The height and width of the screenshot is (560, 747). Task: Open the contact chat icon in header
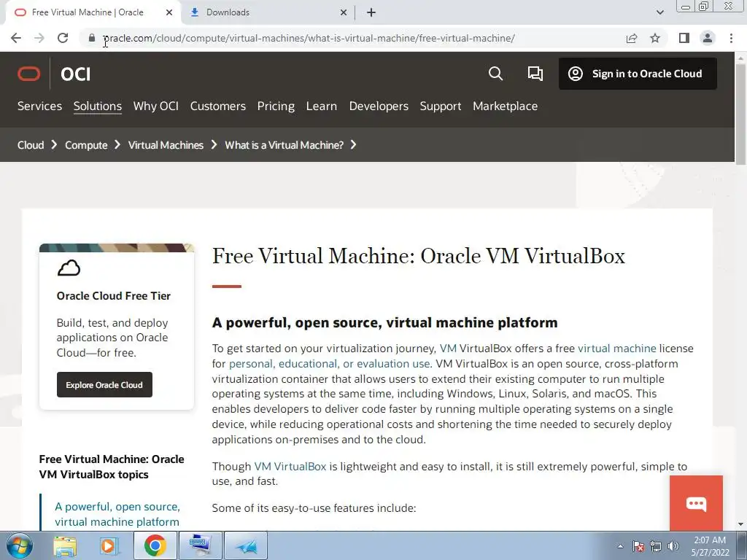click(x=535, y=74)
